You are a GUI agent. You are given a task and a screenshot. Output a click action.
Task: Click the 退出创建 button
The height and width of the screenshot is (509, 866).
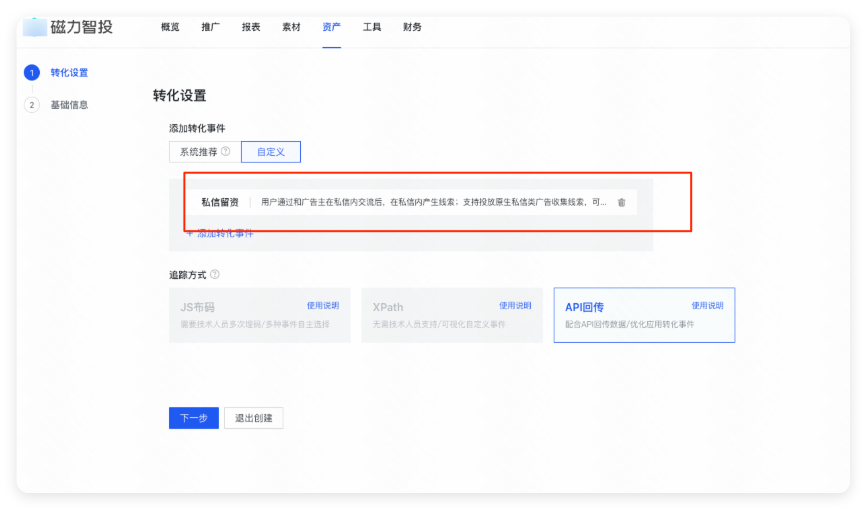coord(254,418)
